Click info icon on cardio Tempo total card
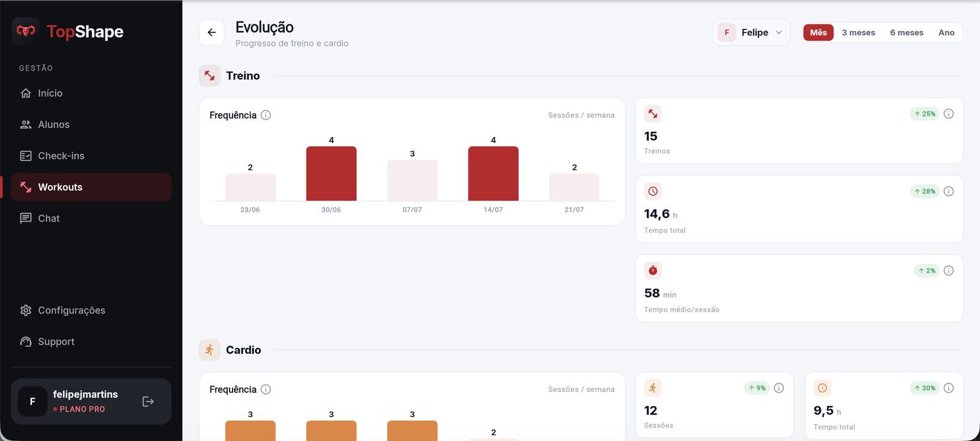Screen dimensions: 980x441 949,388
